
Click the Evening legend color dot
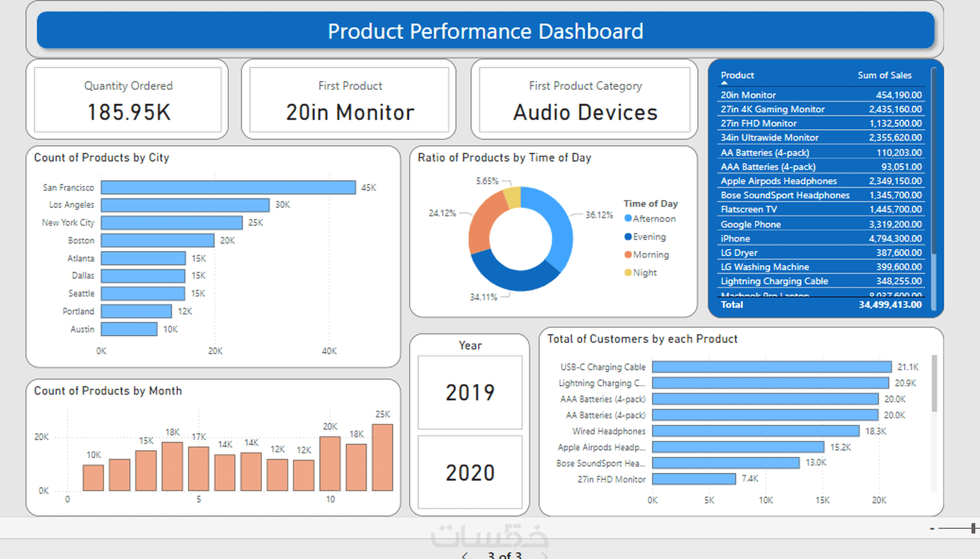pyautogui.click(x=628, y=236)
